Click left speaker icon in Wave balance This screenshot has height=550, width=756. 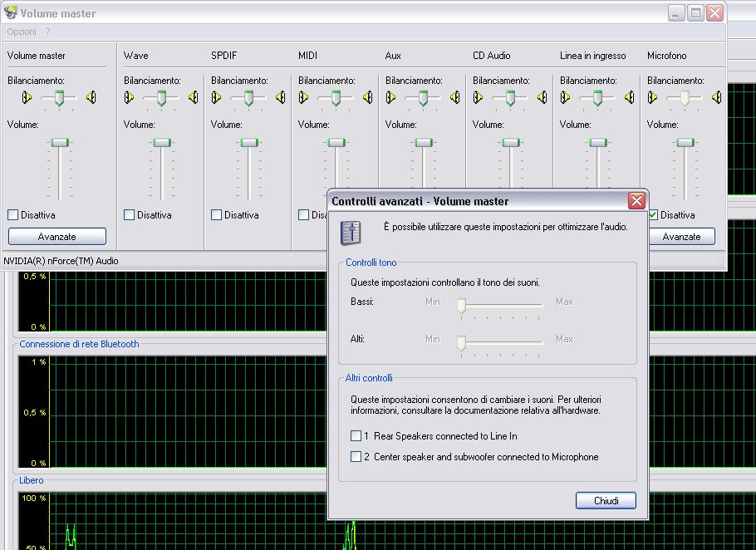click(x=129, y=97)
